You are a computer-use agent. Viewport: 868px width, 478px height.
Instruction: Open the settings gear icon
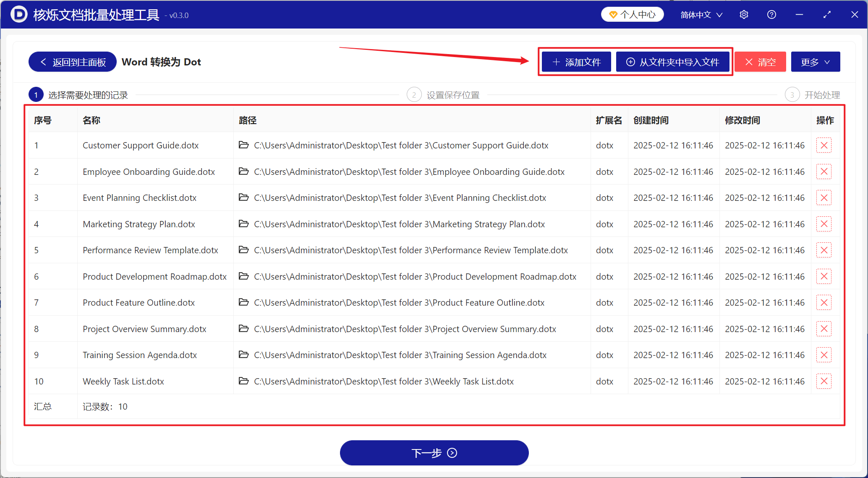(743, 14)
